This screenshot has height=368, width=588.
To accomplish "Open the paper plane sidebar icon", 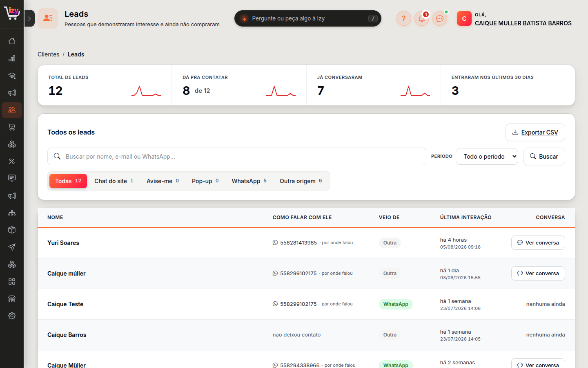I will coord(12,247).
